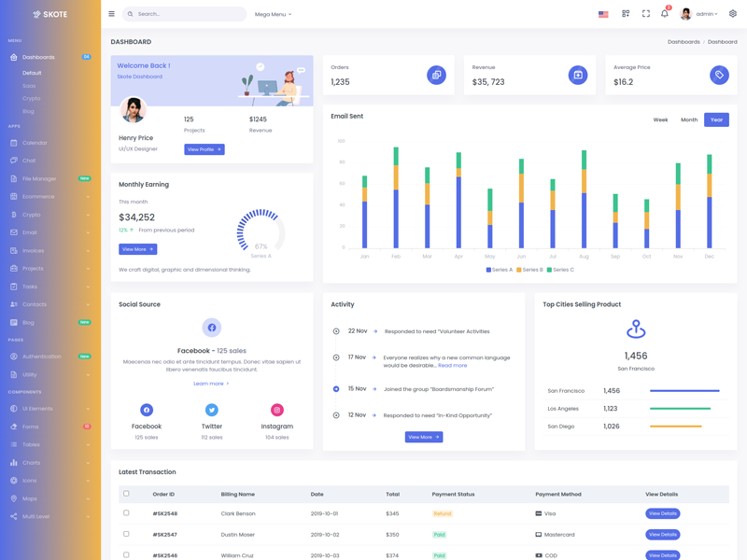Toggle fullscreen mode icon
The height and width of the screenshot is (560, 747).
(x=645, y=14)
